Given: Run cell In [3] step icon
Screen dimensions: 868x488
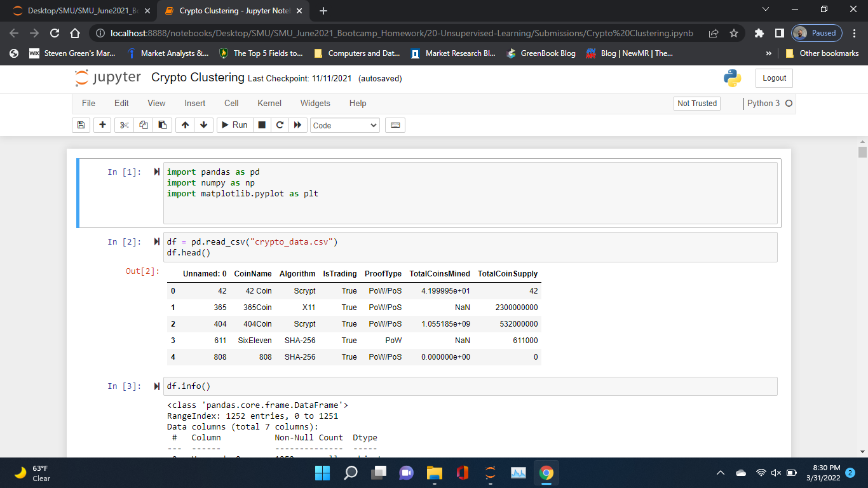Looking at the screenshot, I should click(x=157, y=386).
